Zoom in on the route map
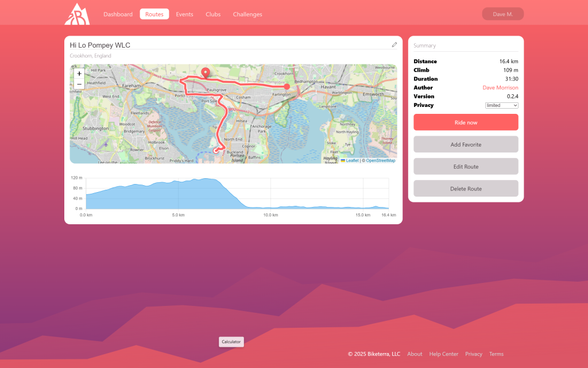 coord(79,74)
